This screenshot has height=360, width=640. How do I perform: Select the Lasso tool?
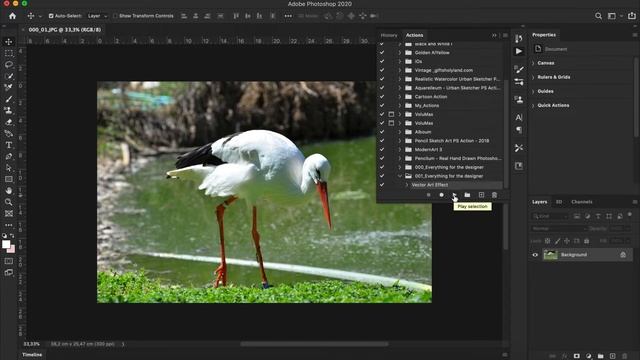tap(9, 64)
